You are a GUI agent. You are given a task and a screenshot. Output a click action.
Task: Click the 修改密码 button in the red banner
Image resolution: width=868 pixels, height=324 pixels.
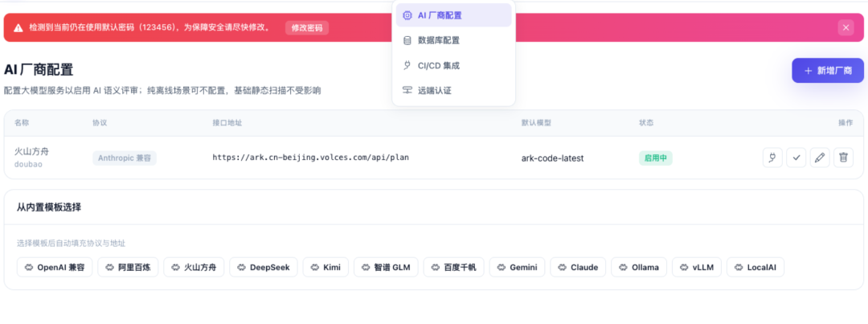coord(307,27)
